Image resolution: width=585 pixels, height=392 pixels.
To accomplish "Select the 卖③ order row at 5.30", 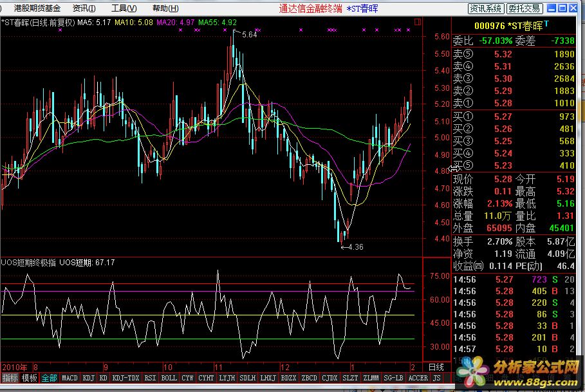I will (514, 79).
